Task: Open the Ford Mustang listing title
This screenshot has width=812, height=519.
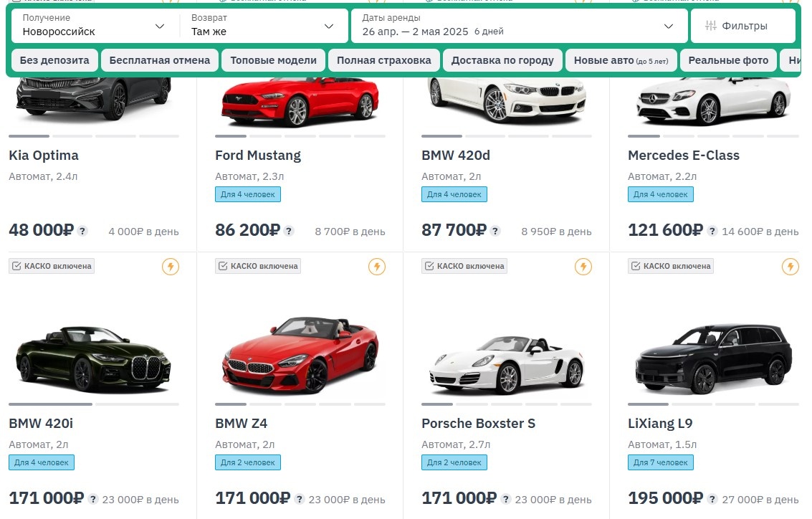Action: click(258, 156)
